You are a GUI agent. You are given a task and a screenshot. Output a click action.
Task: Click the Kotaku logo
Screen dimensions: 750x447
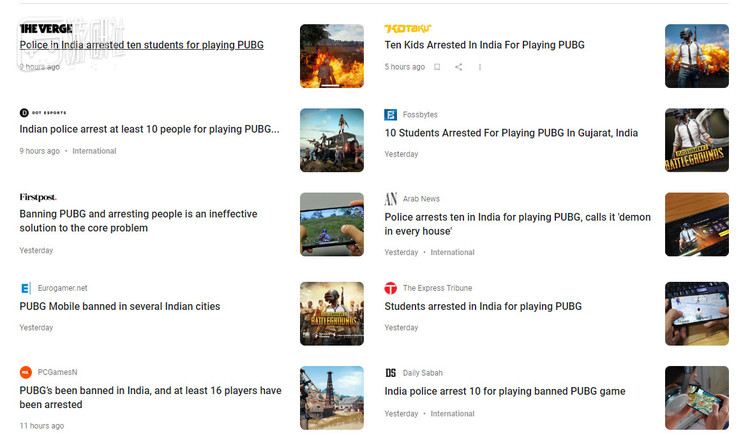(408, 28)
